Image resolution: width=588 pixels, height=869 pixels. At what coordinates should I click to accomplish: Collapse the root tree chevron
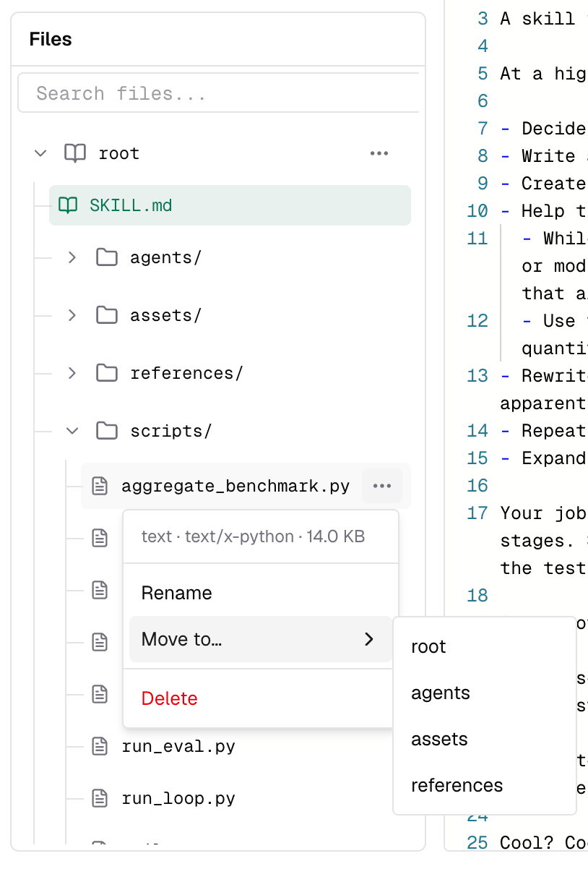(41, 153)
